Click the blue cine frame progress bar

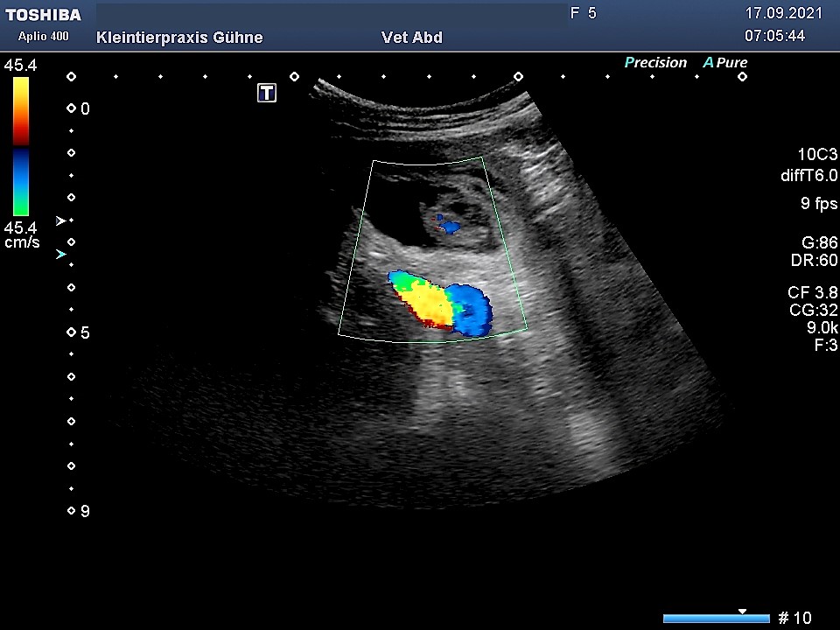coord(716,619)
